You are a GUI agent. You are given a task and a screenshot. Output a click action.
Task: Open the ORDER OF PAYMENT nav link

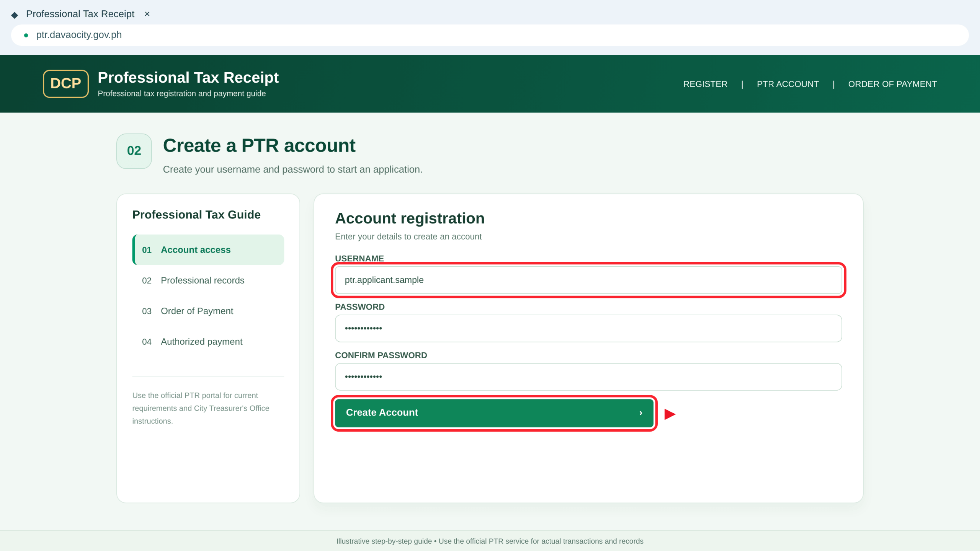click(892, 84)
